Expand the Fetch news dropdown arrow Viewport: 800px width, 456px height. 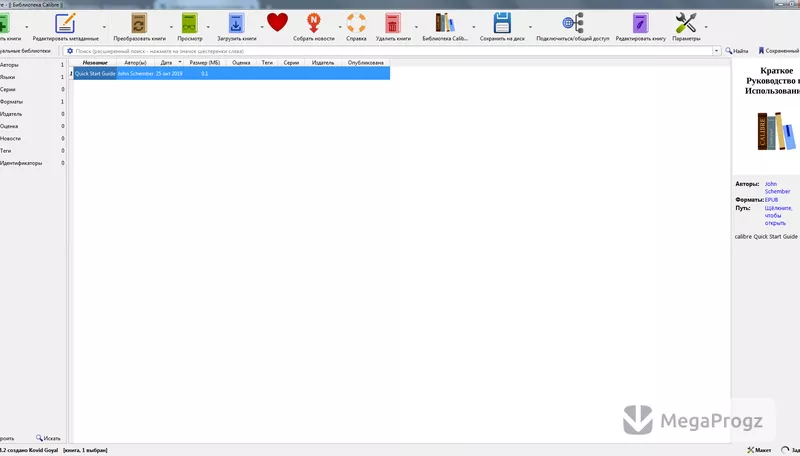340,27
